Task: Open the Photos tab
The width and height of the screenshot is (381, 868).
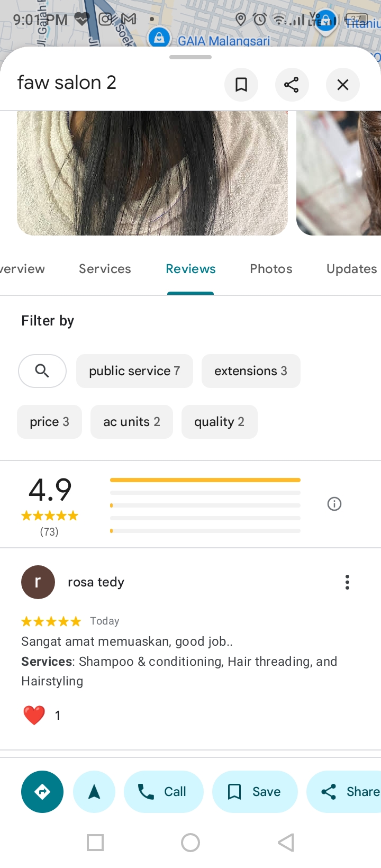Action: pos(271,269)
